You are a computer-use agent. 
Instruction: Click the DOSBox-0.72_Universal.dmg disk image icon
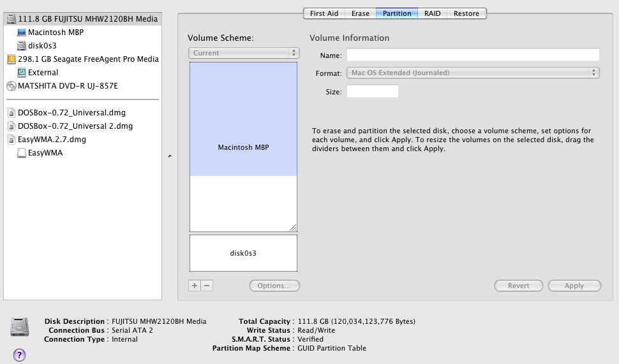12,113
